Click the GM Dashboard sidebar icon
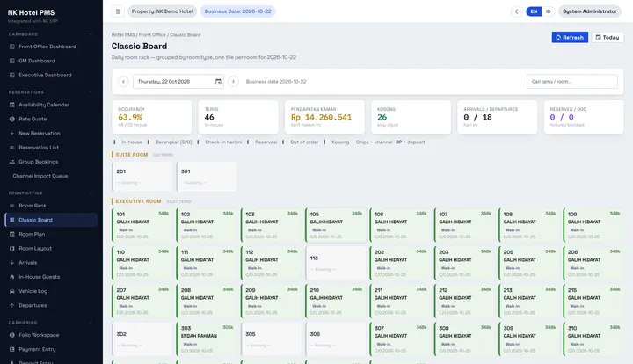The image size is (633, 364). click(x=12, y=61)
